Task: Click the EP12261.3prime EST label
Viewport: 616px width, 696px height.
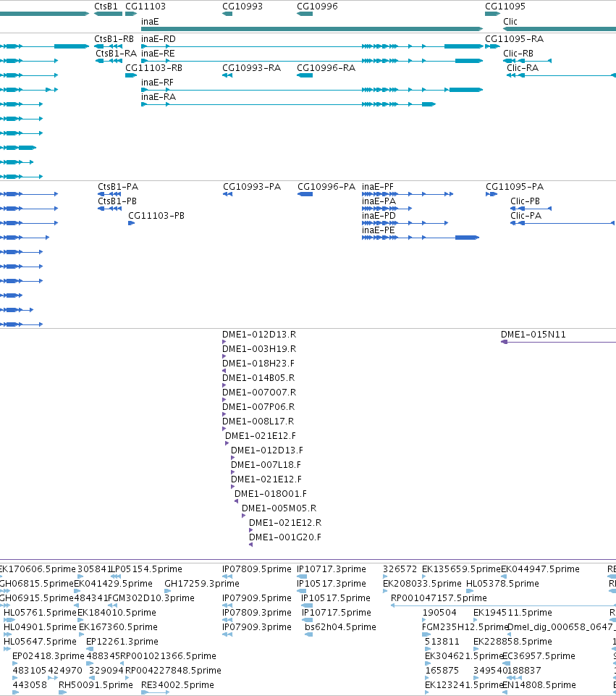Action: click(x=122, y=642)
